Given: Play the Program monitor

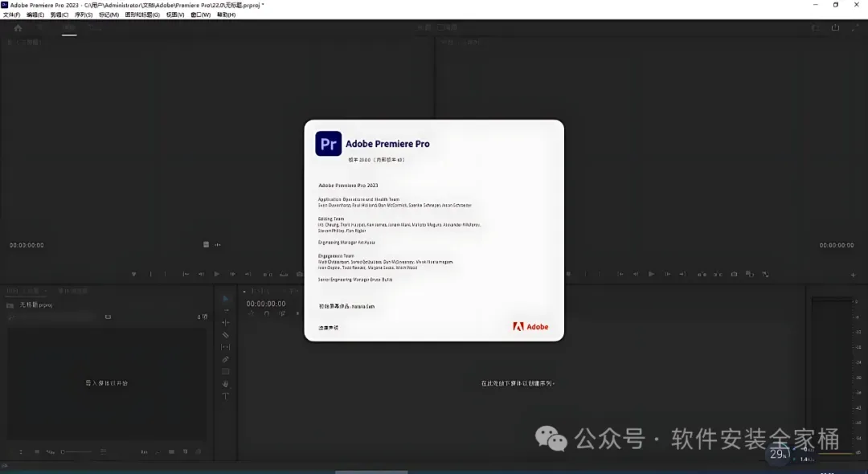Looking at the screenshot, I should tap(652, 274).
